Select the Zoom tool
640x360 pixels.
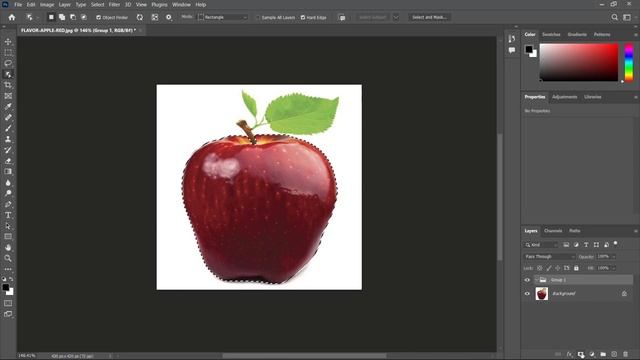[8, 258]
